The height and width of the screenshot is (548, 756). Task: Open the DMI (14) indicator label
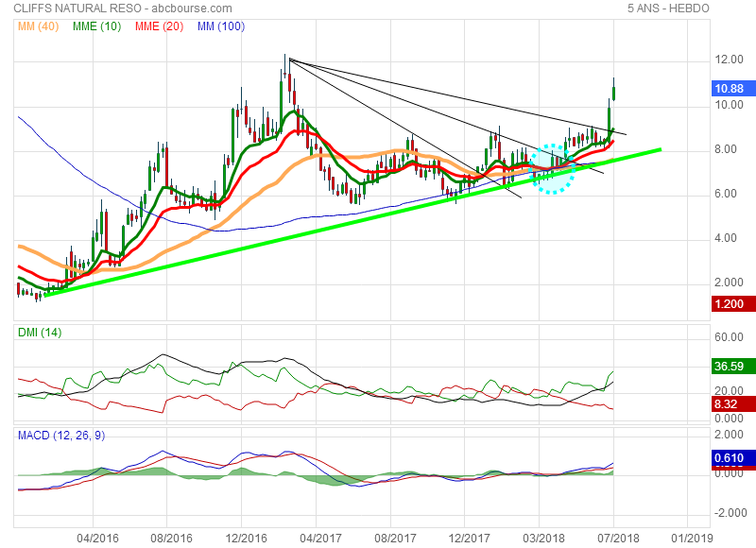point(39,332)
